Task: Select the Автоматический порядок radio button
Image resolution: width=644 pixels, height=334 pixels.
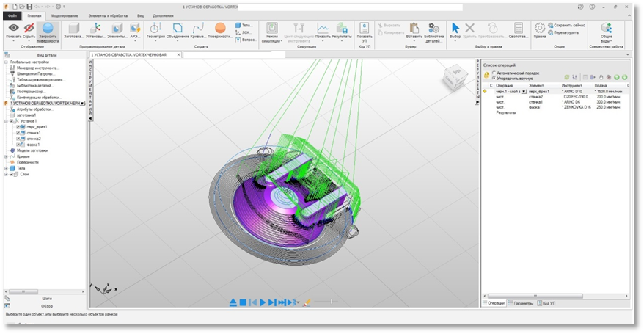Action: [x=494, y=73]
